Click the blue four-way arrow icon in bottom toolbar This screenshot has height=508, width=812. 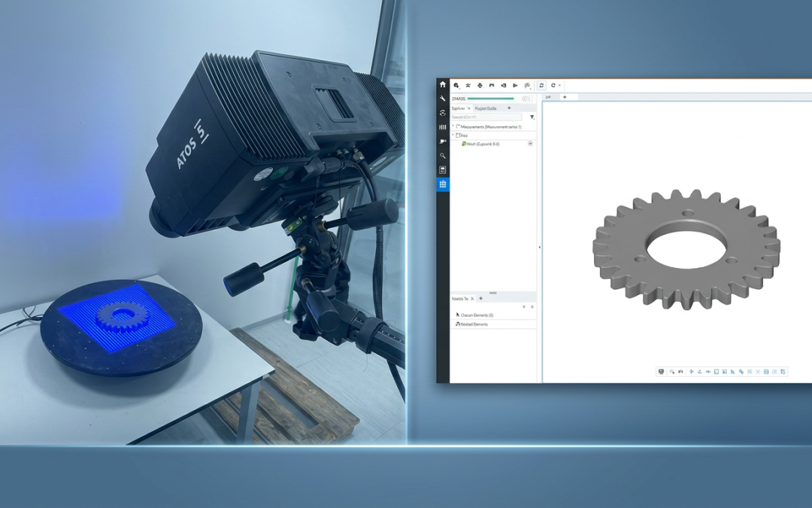[x=692, y=372]
